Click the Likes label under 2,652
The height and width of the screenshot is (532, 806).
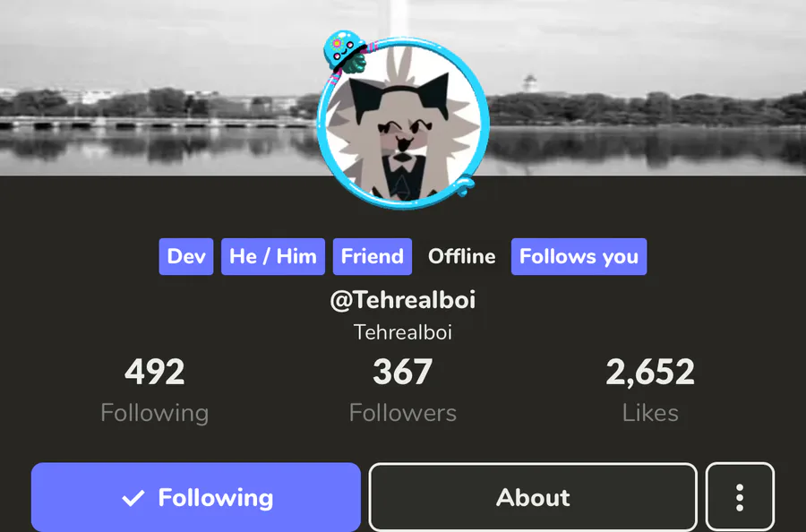point(650,413)
